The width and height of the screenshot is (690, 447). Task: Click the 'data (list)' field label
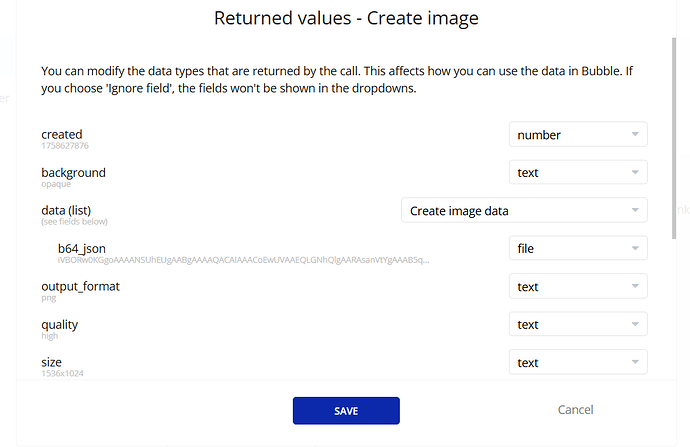70,210
